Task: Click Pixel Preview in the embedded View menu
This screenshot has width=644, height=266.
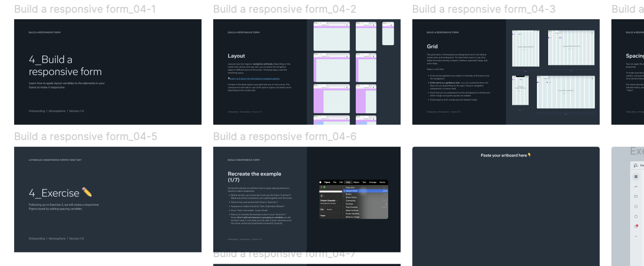Action: pyautogui.click(x=352, y=207)
